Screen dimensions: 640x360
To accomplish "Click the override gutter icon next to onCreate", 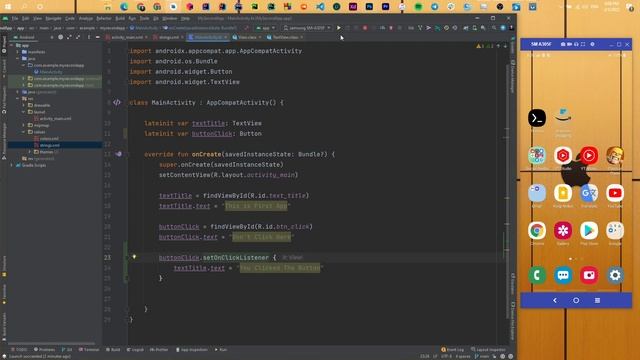I will tap(118, 154).
